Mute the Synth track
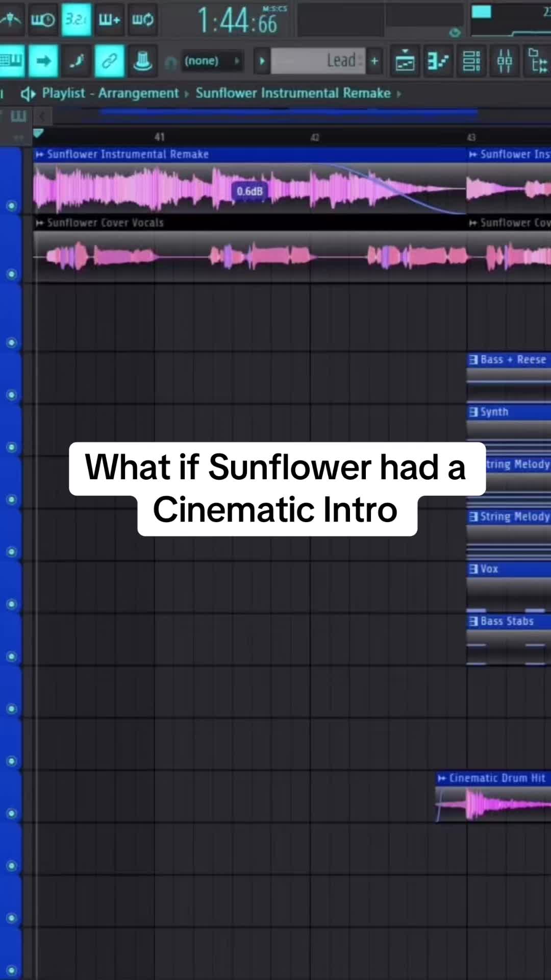 coord(11,447)
